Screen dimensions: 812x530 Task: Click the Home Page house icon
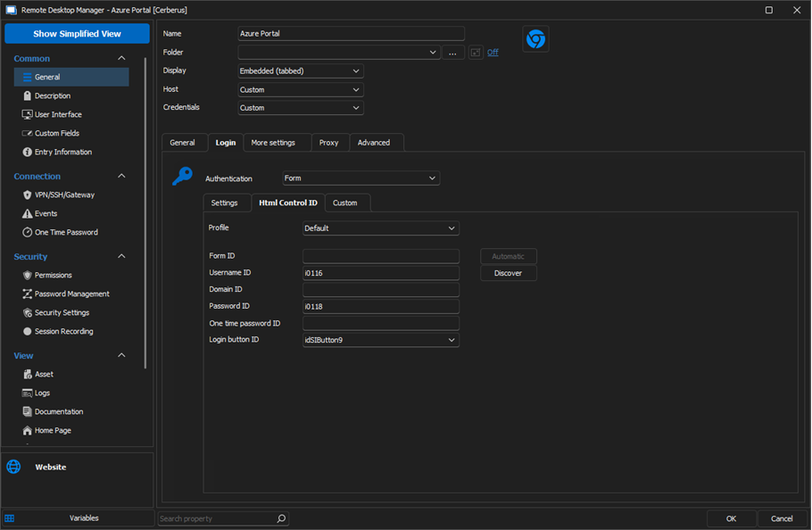(28, 431)
